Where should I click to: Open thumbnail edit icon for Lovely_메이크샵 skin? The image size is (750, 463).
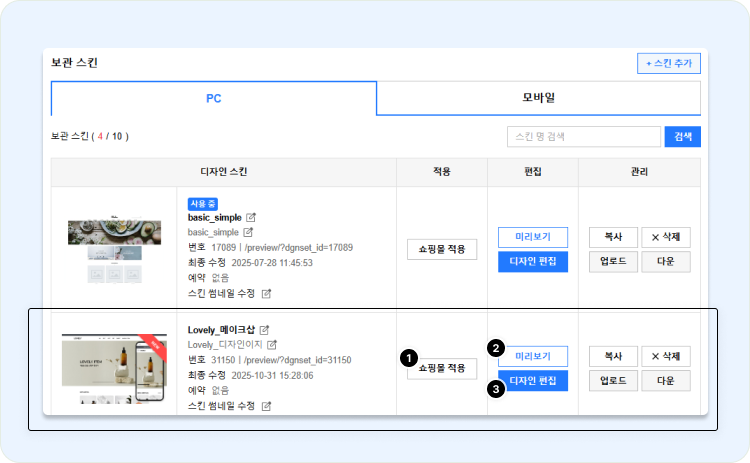(266, 407)
